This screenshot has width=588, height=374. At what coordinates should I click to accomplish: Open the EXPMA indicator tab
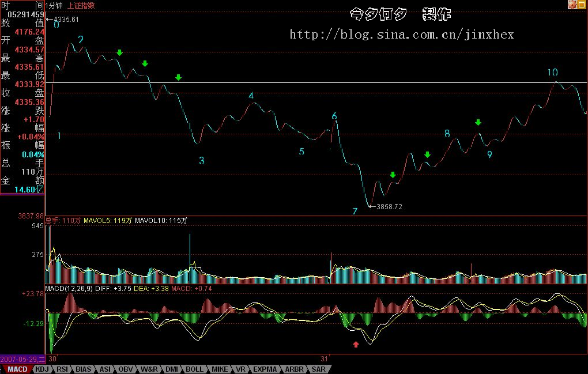(x=265, y=369)
